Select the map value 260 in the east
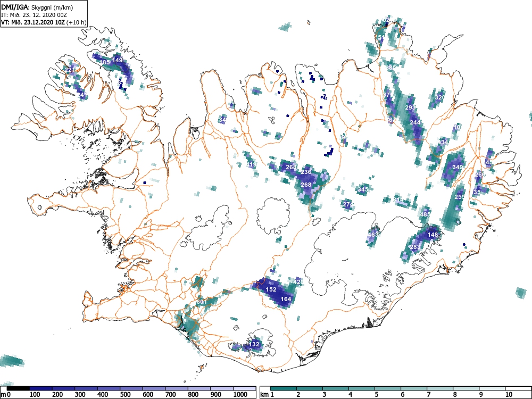Image resolution: width=532 pixels, height=399 pixels. [480, 174]
